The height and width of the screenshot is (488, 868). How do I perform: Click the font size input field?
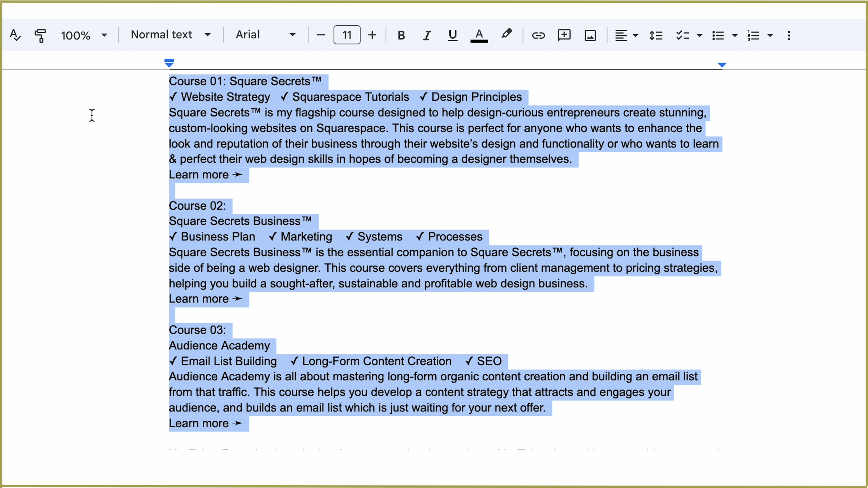(x=346, y=35)
